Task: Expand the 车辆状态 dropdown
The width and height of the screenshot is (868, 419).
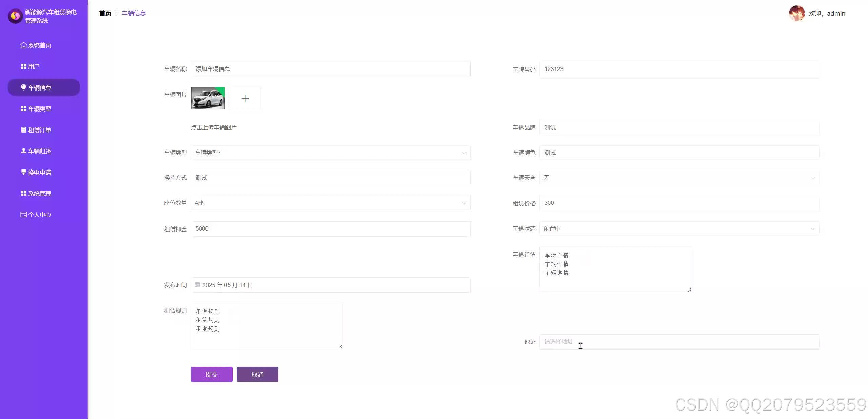Action: (679, 229)
